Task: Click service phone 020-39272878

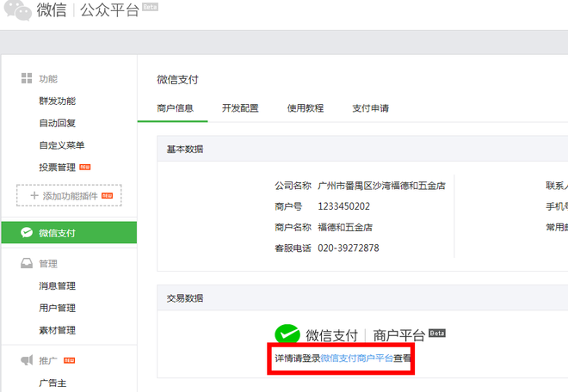Action: (349, 248)
